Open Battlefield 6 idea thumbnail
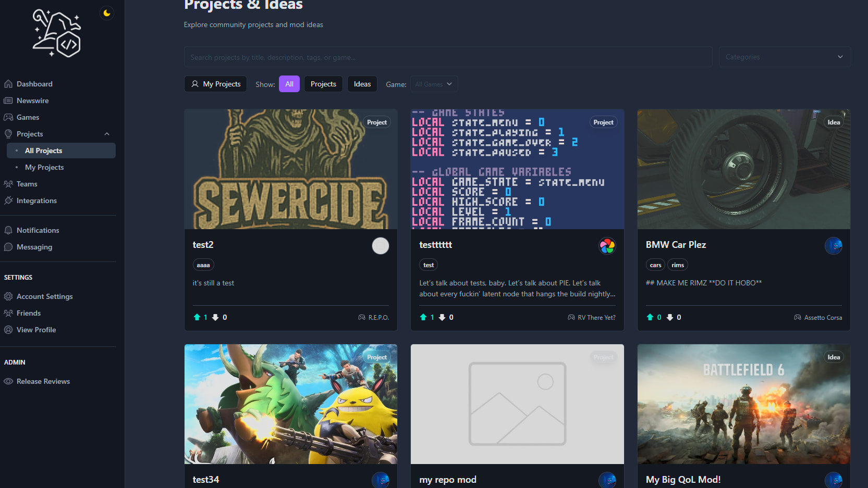 point(744,404)
